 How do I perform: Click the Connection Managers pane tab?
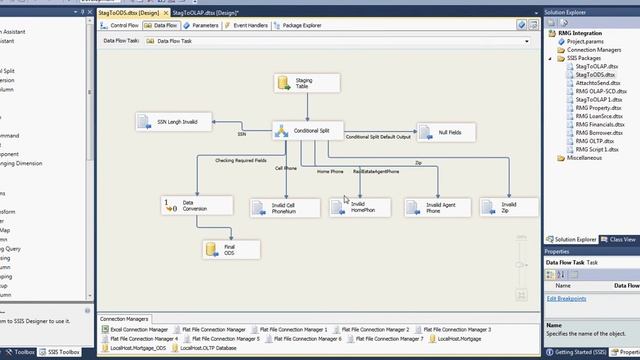[x=124, y=319]
